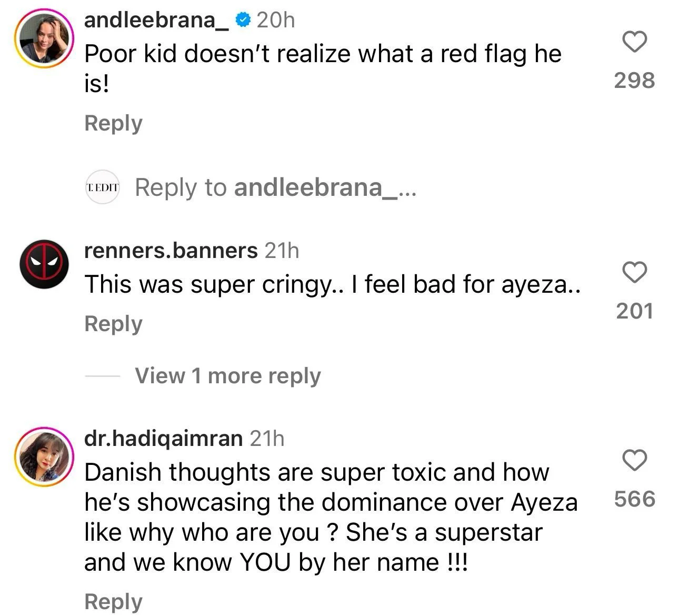679x616 pixels.
Task: View the 298 likes count
Action: [x=635, y=81]
